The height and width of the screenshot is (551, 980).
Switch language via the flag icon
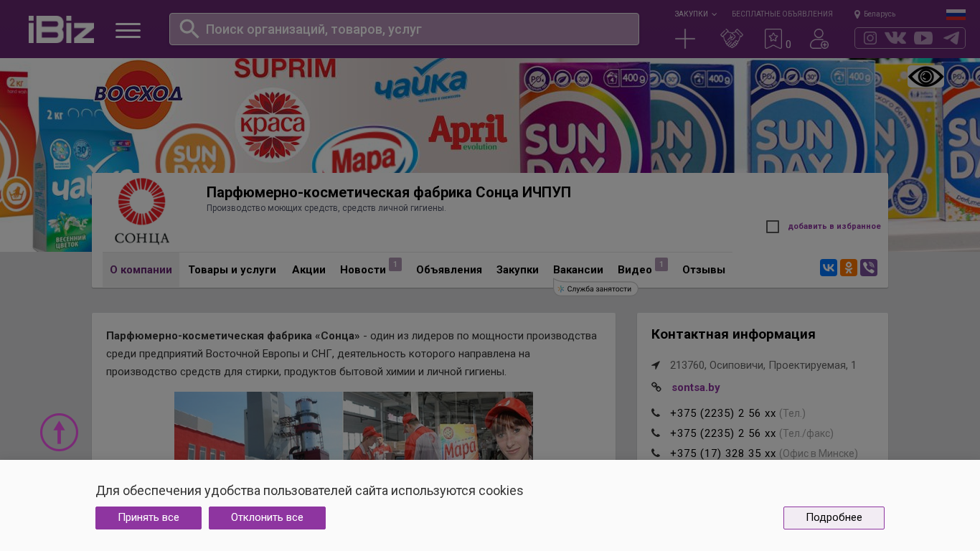click(x=956, y=14)
